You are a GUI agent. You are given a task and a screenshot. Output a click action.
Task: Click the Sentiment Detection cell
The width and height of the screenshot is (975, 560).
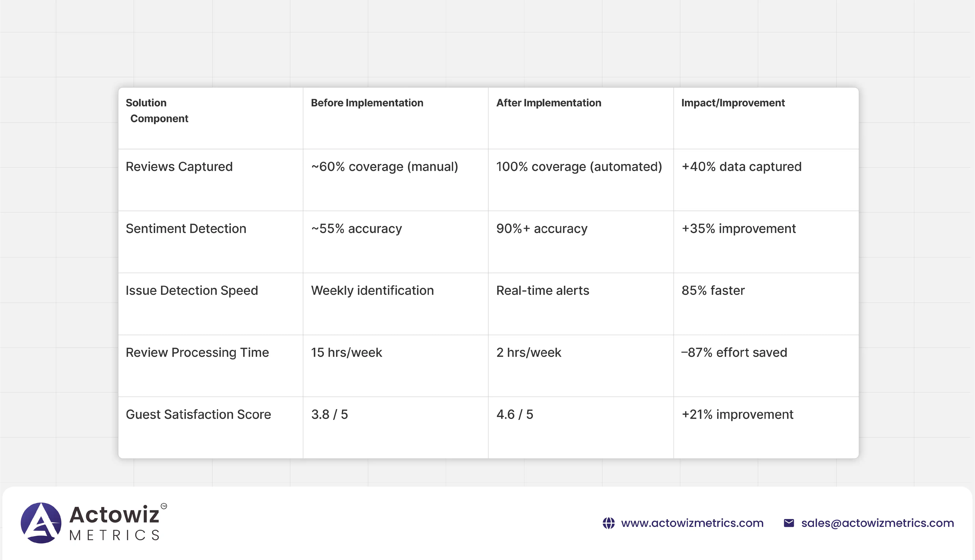tap(186, 228)
